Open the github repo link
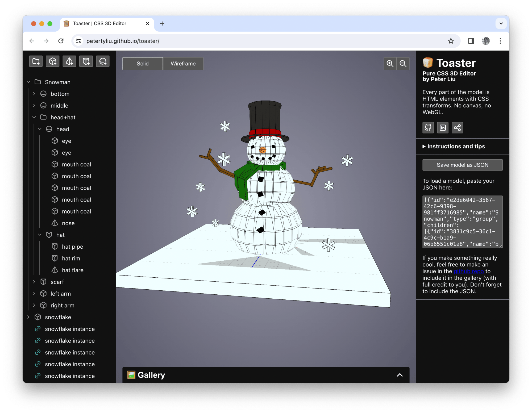The width and height of the screenshot is (532, 413). tap(468, 271)
